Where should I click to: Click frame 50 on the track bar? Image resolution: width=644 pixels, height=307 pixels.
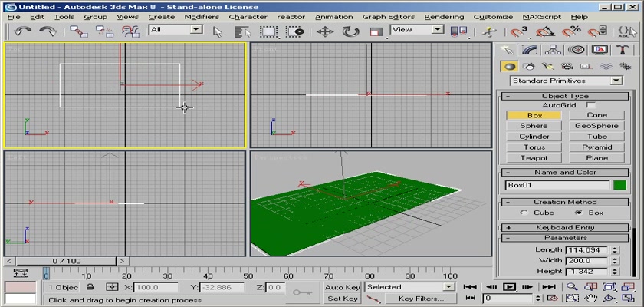pos(248,276)
